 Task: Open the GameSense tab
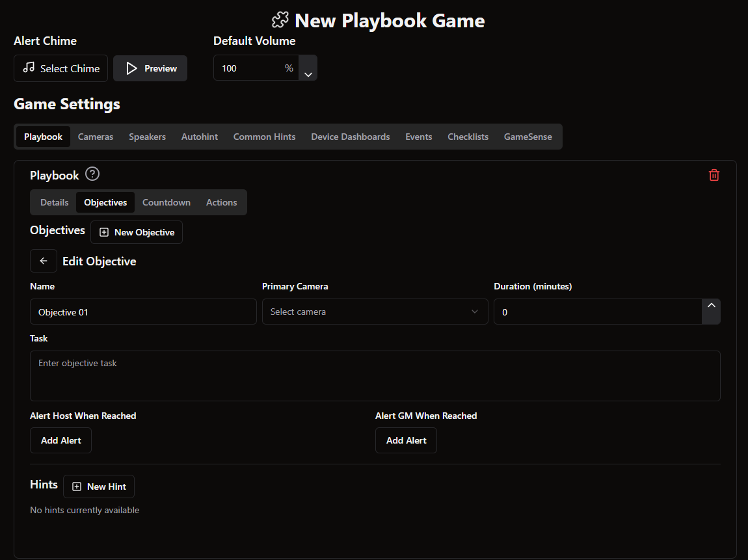click(528, 137)
